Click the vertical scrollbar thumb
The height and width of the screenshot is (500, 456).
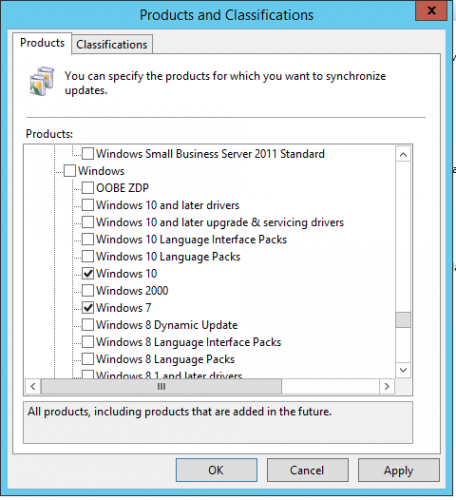pos(403,320)
